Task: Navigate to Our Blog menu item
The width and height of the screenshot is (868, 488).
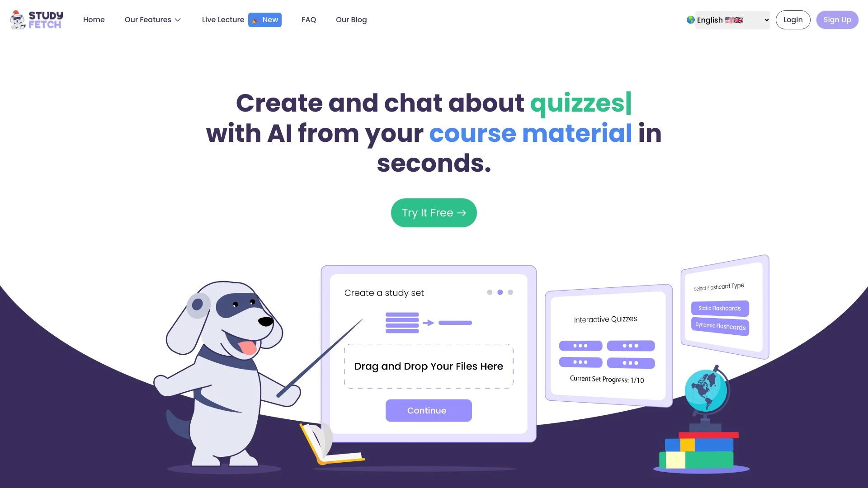Action: [x=351, y=20]
